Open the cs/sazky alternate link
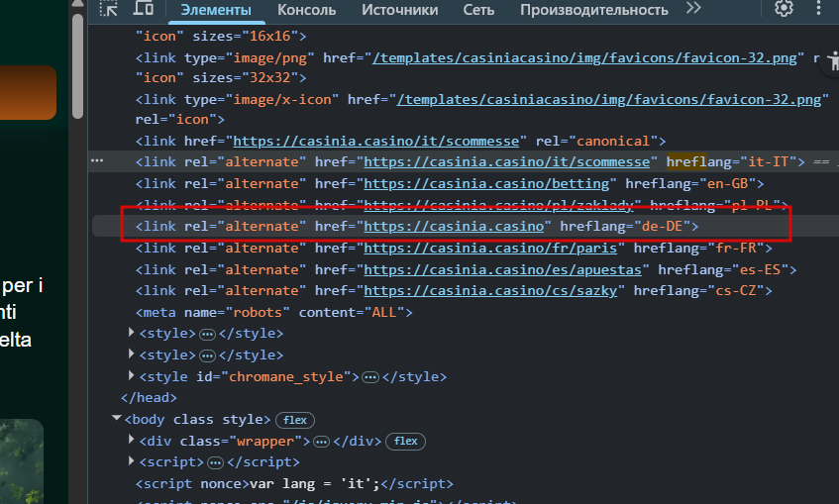Image resolution: width=839 pixels, height=504 pixels. (490, 290)
